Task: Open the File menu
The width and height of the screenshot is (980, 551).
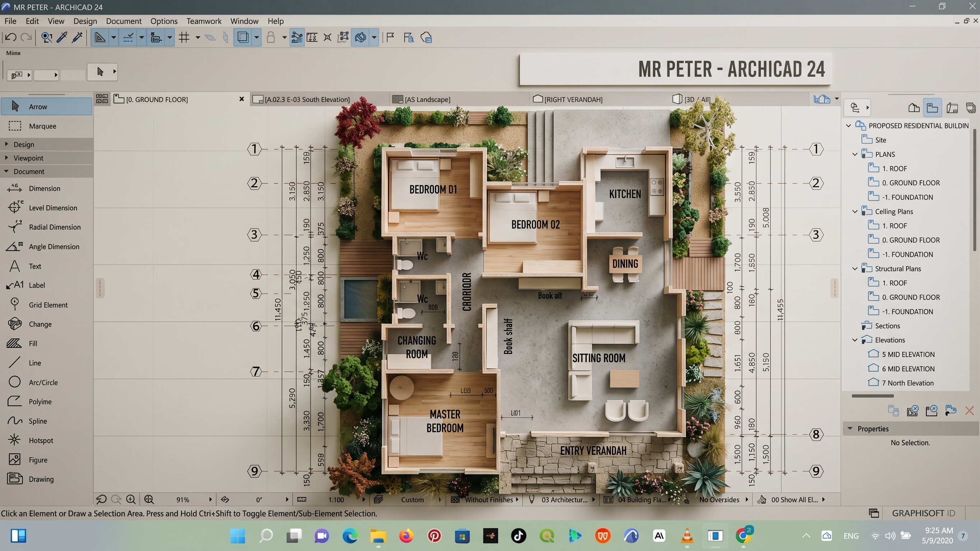Action: [x=10, y=21]
